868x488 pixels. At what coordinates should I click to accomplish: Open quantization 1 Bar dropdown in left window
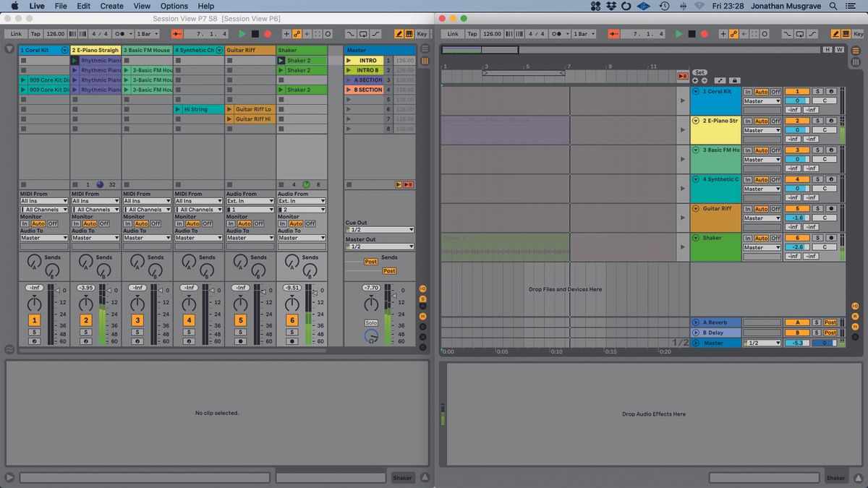click(x=148, y=34)
